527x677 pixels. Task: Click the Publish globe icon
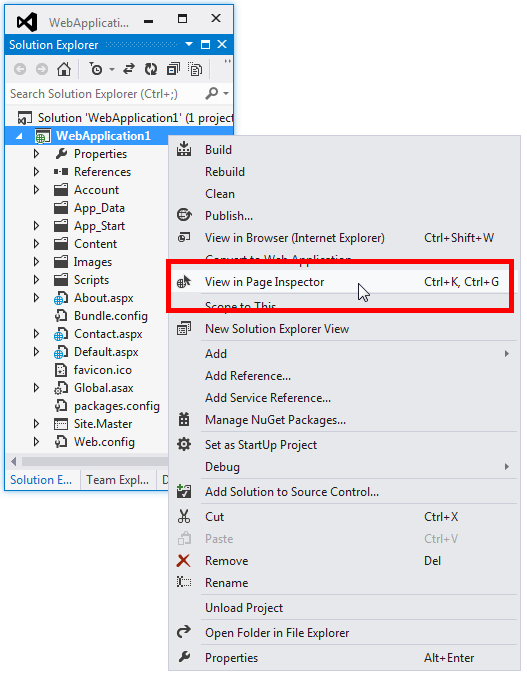(184, 215)
